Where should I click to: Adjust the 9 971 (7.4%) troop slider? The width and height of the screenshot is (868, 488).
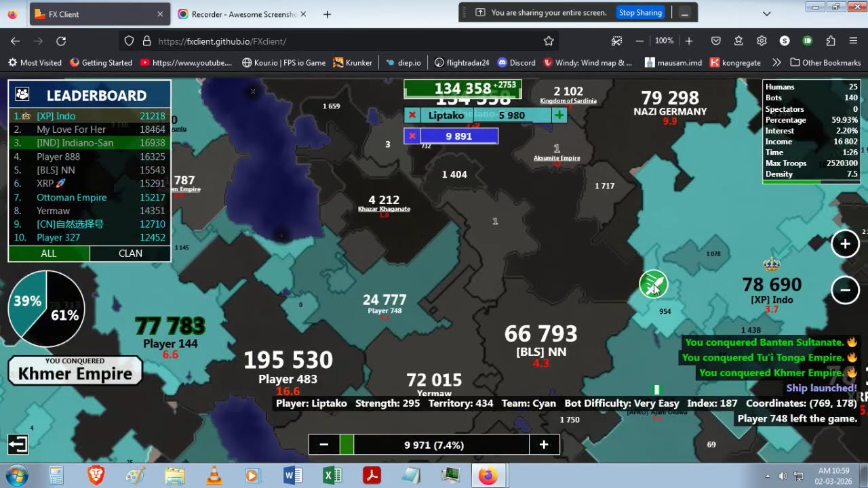pos(434,445)
